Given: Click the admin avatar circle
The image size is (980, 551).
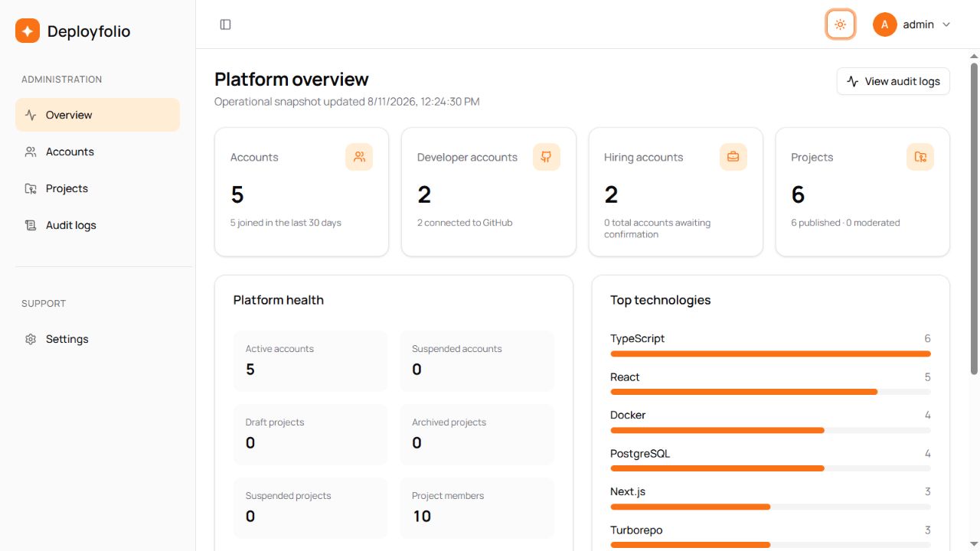Looking at the screenshot, I should click(x=884, y=24).
